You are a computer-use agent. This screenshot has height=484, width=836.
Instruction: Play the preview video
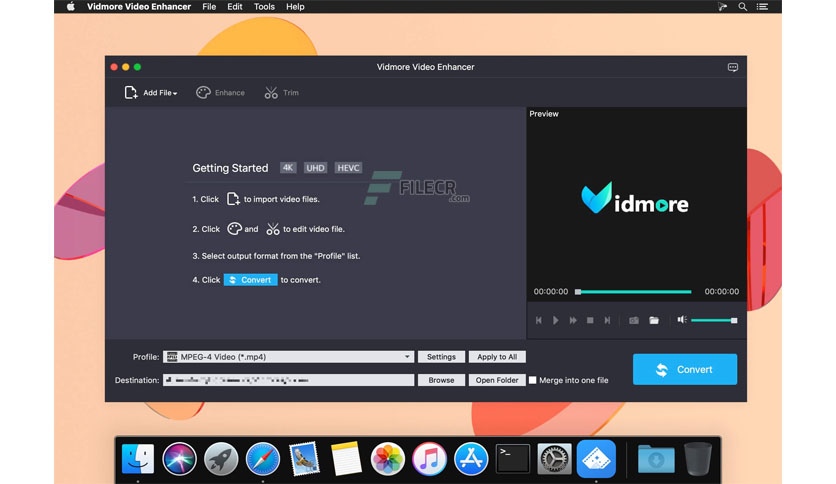pyautogui.click(x=556, y=320)
